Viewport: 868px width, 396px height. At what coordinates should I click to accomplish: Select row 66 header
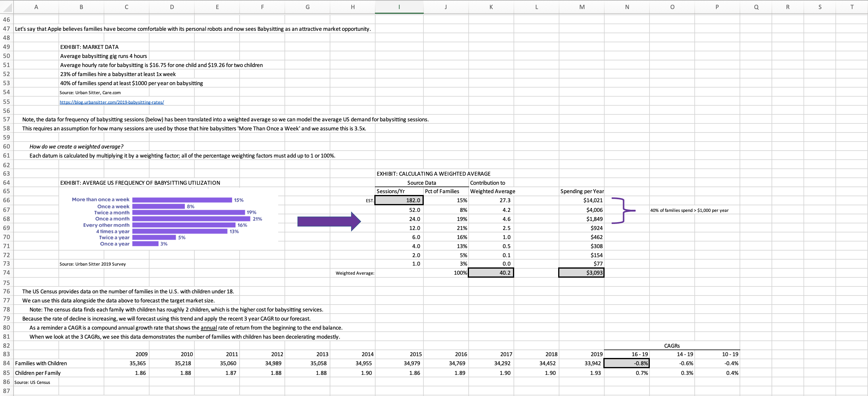tap(6, 200)
